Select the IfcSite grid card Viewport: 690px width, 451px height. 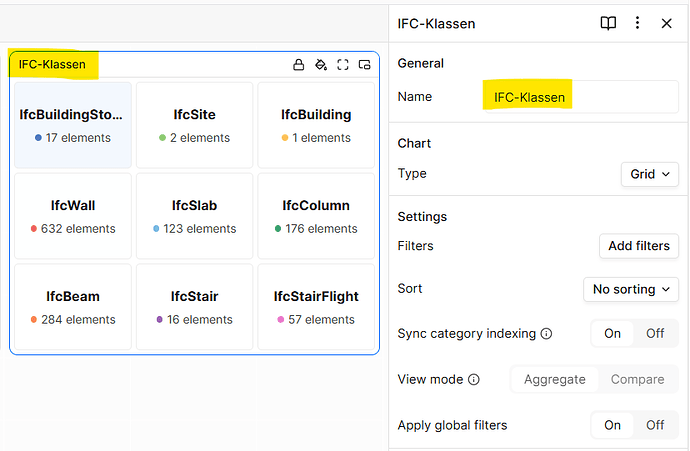coord(195,125)
